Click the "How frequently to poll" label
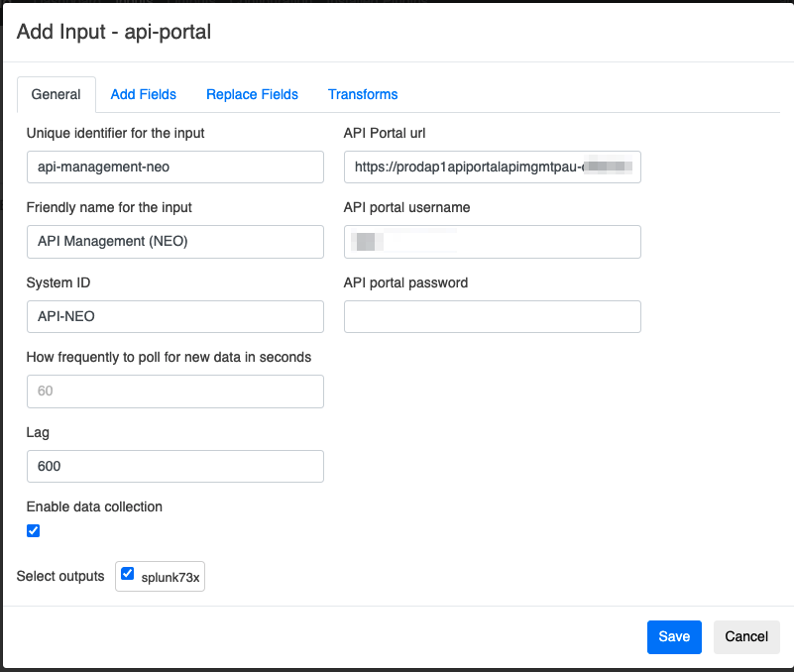This screenshot has height=672, width=794. (169, 357)
